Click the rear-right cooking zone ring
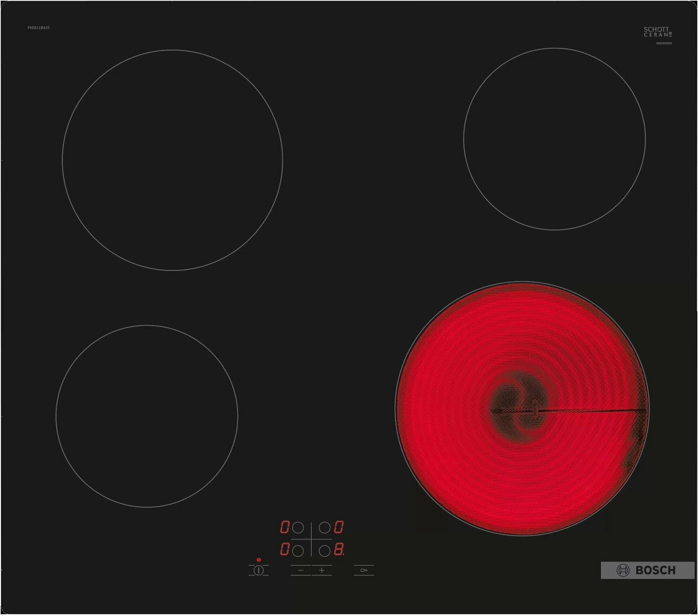The image size is (698, 616). point(554,139)
